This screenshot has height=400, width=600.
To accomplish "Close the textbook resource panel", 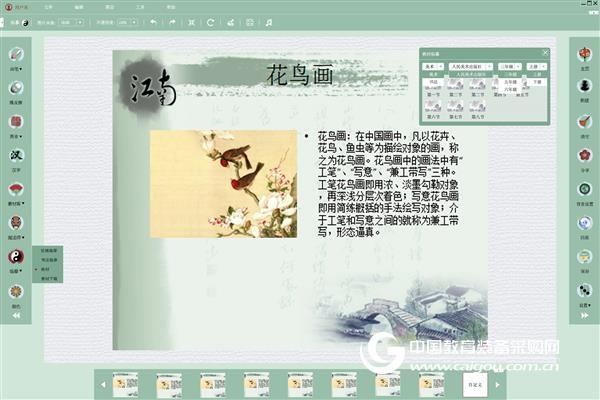I will click(x=545, y=53).
